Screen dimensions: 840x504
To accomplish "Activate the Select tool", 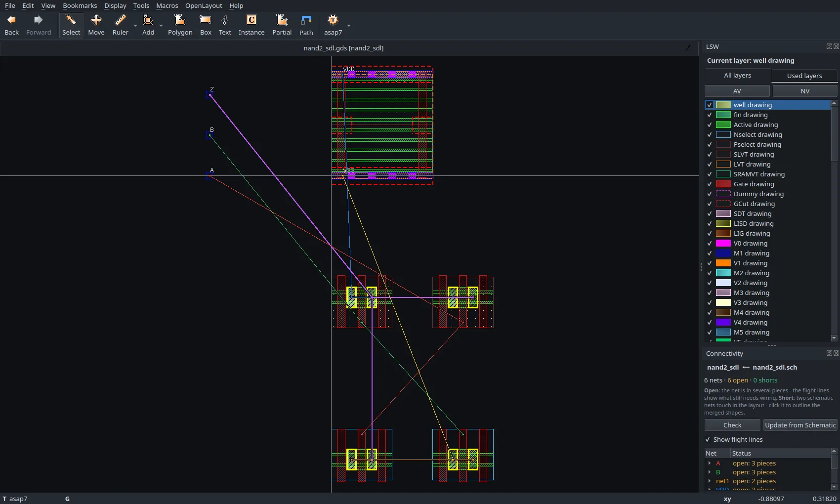I will [71, 25].
